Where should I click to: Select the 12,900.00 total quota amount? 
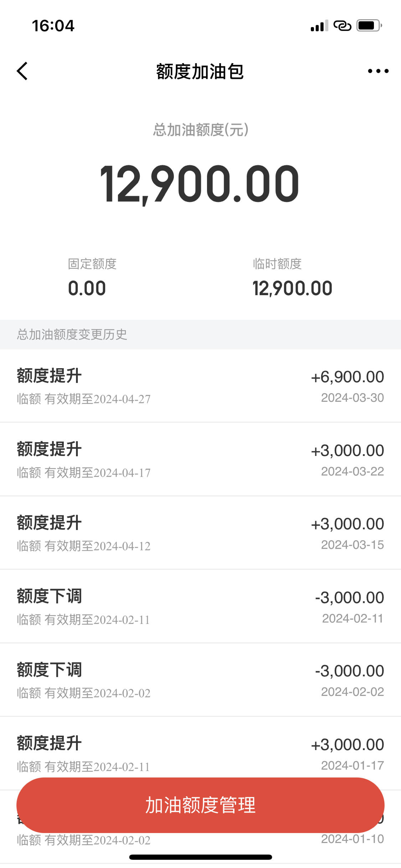pos(200,184)
